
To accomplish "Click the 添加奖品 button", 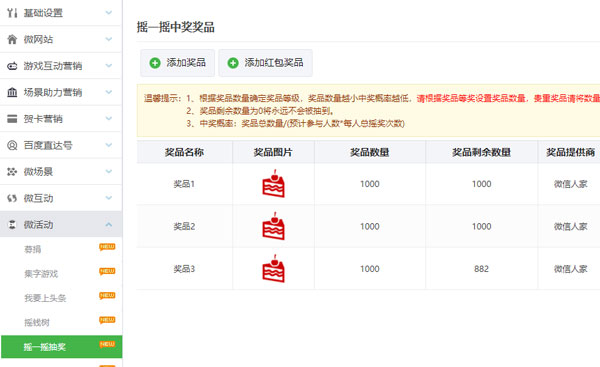I will click(178, 63).
